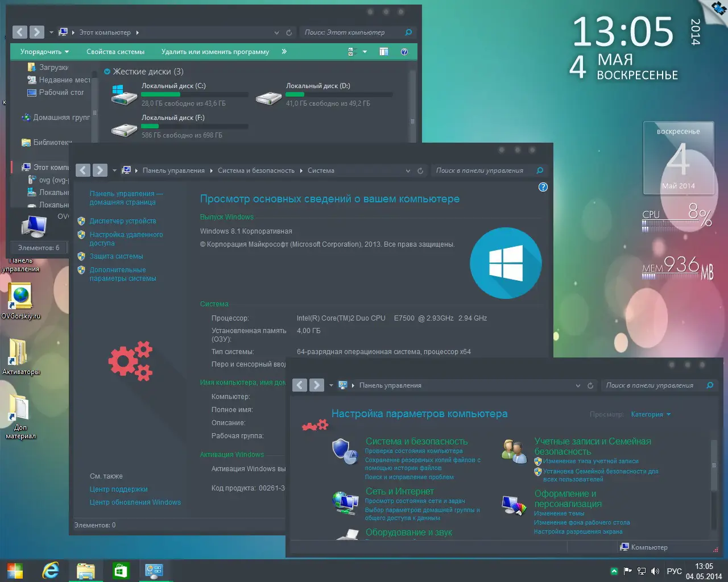Open recent locations dropdown in Explorer
Image resolution: width=728 pixels, height=582 pixels.
pos(51,32)
